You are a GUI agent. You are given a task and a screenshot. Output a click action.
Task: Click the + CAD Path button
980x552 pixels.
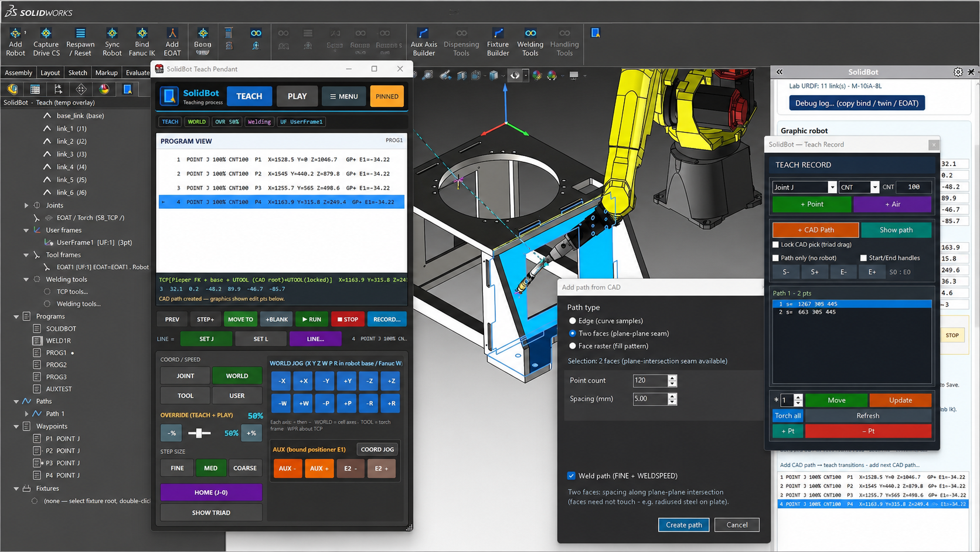click(815, 230)
